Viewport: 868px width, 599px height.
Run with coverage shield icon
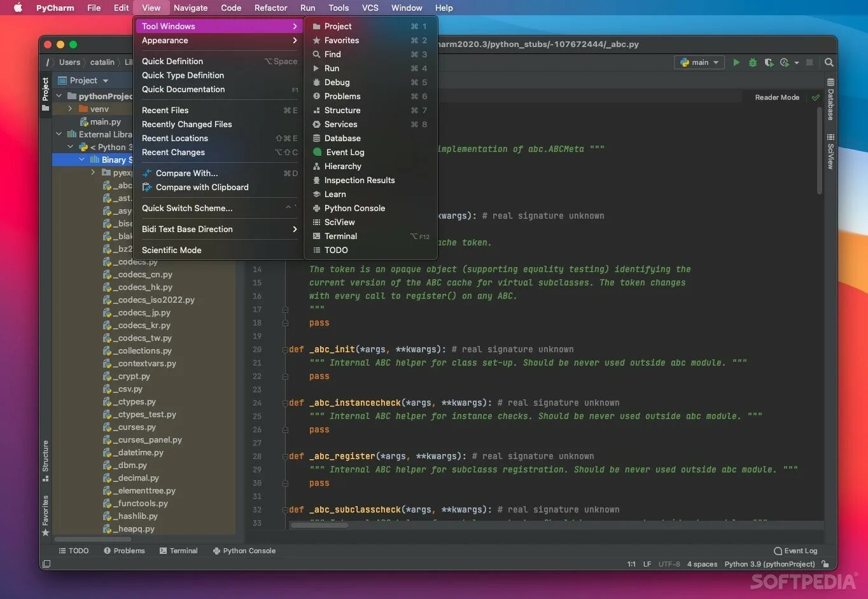769,62
